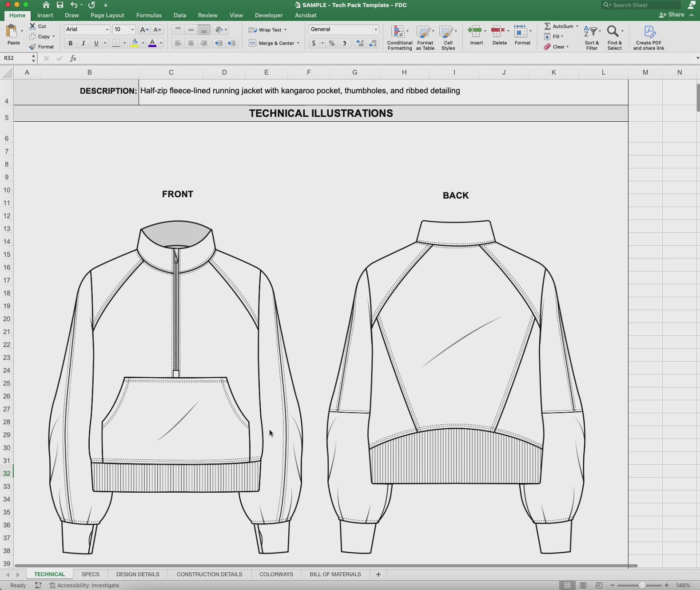Click the Share button

tap(672, 15)
